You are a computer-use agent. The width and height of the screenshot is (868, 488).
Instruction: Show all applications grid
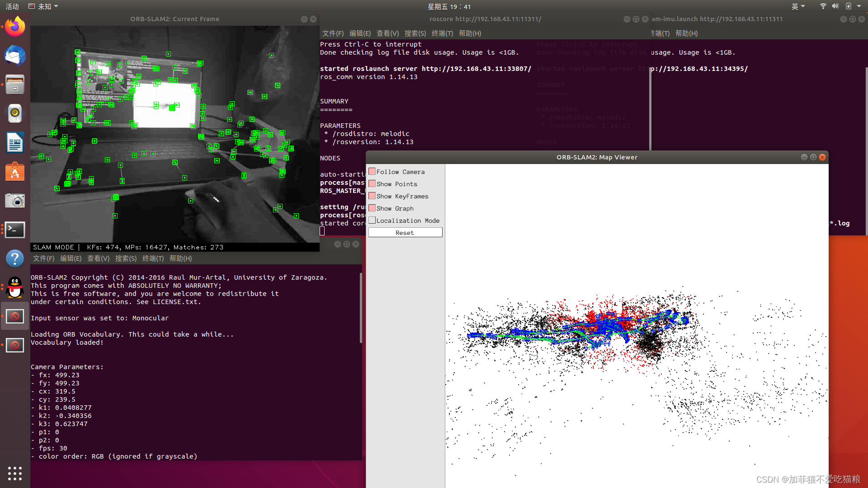pos(15,473)
